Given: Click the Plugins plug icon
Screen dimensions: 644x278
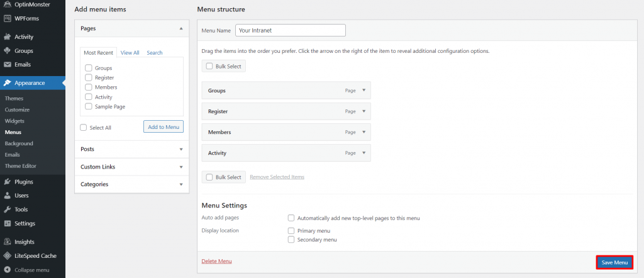Looking at the screenshot, I should coord(8,182).
